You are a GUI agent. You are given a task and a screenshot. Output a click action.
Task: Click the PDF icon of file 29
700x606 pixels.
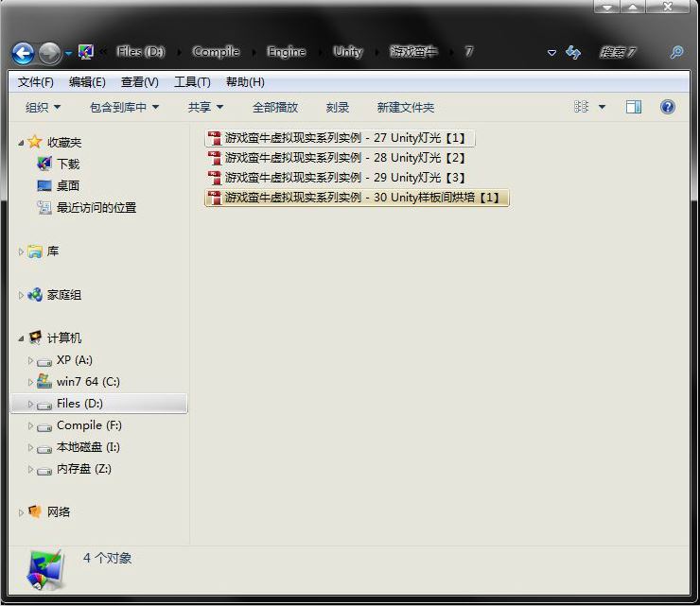(215, 178)
